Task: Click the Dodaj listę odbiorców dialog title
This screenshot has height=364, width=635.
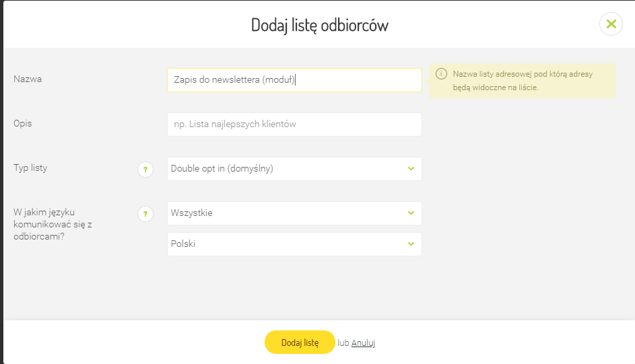Action: [x=319, y=26]
